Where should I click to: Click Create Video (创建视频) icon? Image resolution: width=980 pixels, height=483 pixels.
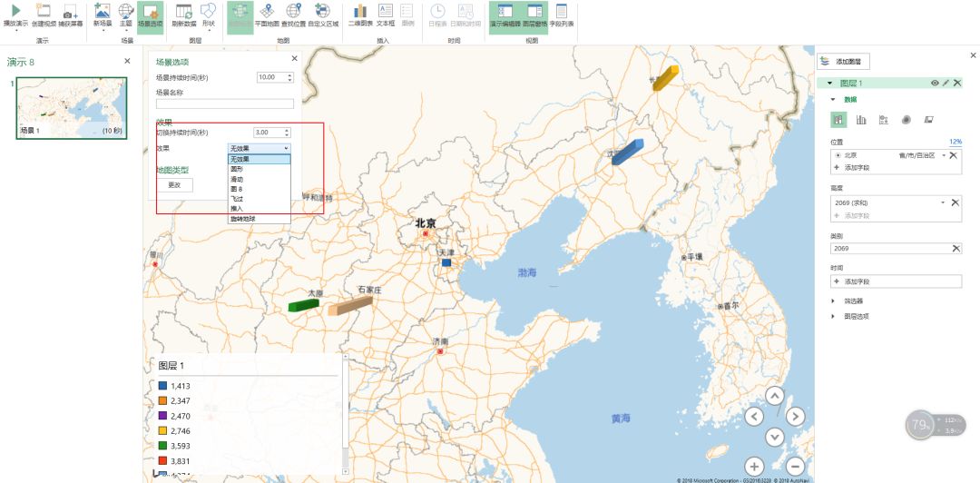[x=44, y=11]
